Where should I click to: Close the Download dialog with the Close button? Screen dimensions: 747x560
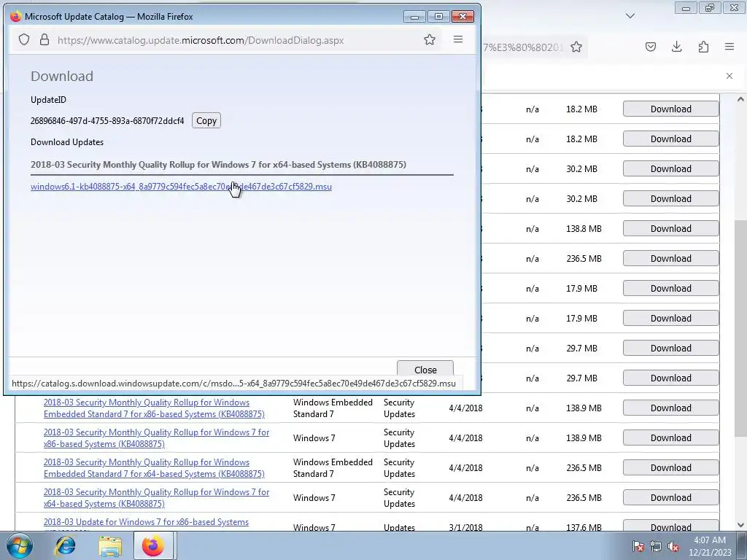point(425,370)
